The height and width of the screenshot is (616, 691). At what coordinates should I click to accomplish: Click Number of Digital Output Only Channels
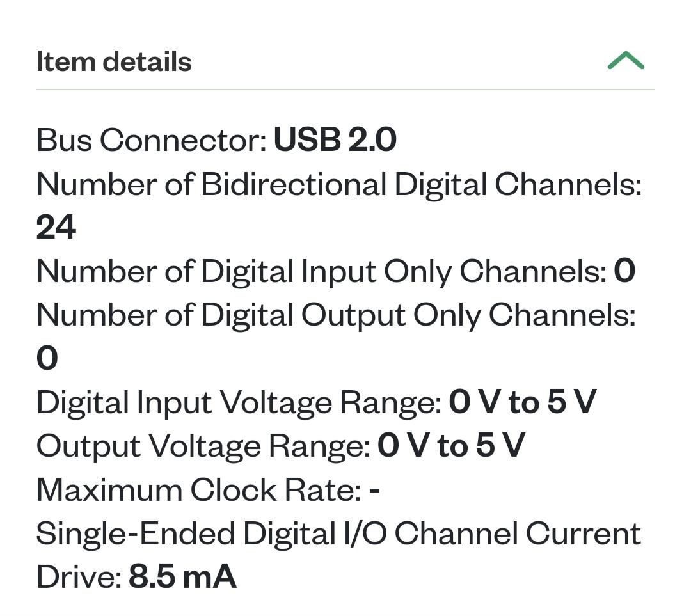pos(337,315)
